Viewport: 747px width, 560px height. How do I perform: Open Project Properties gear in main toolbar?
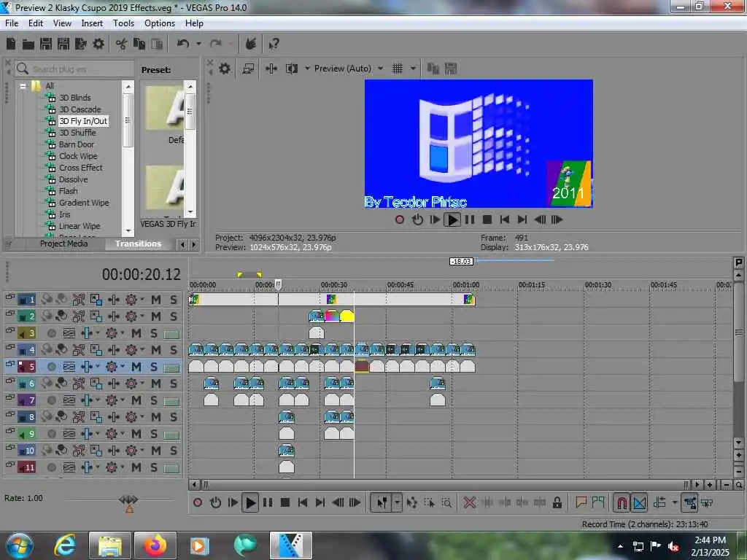click(98, 44)
